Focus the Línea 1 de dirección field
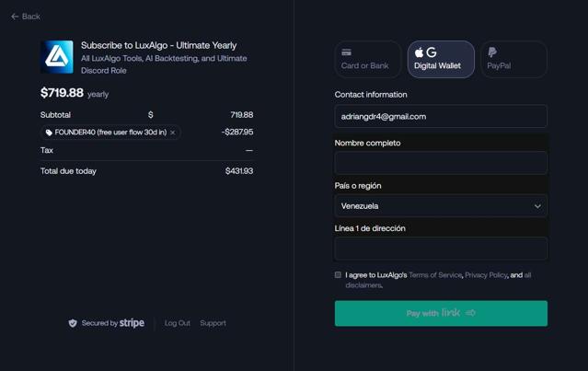Image resolution: width=588 pixels, height=371 pixels. coord(441,249)
